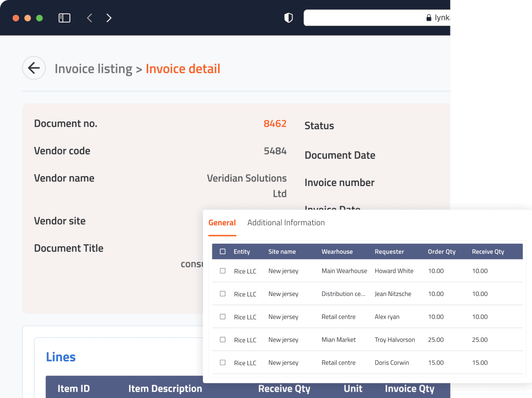Click the Vendor site label
The image size is (532, 398).
pos(60,221)
